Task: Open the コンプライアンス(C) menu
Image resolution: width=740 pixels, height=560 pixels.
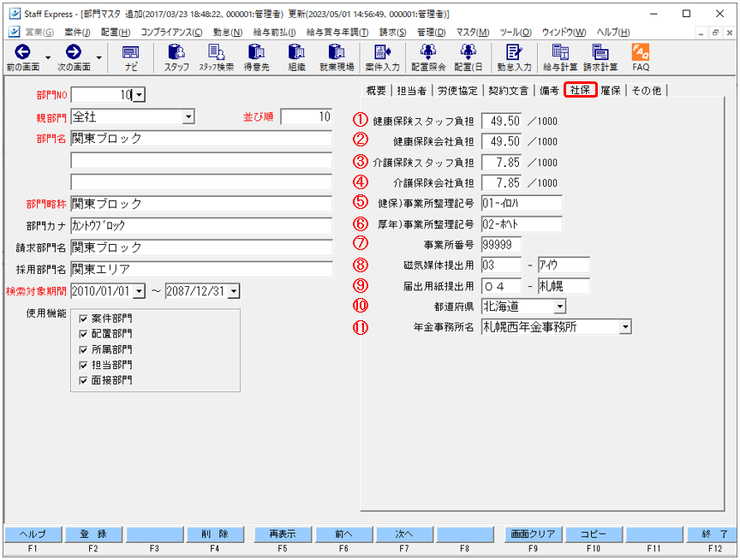Action: (x=171, y=32)
